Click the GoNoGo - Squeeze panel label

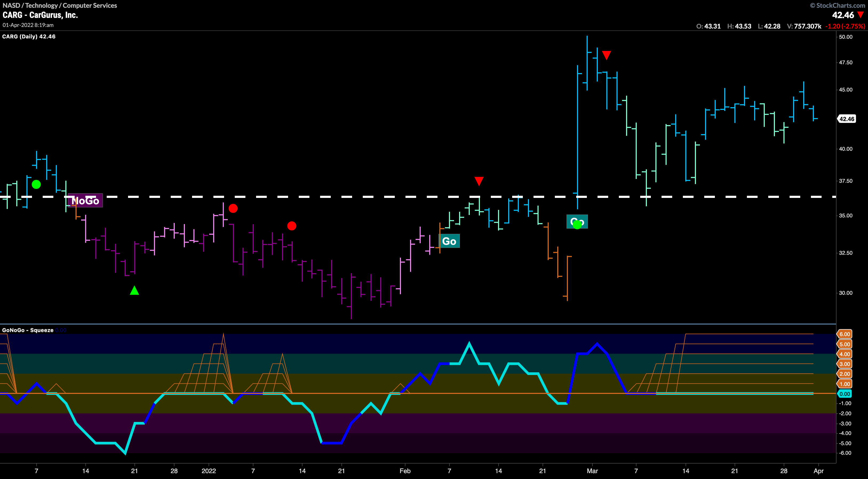28,330
